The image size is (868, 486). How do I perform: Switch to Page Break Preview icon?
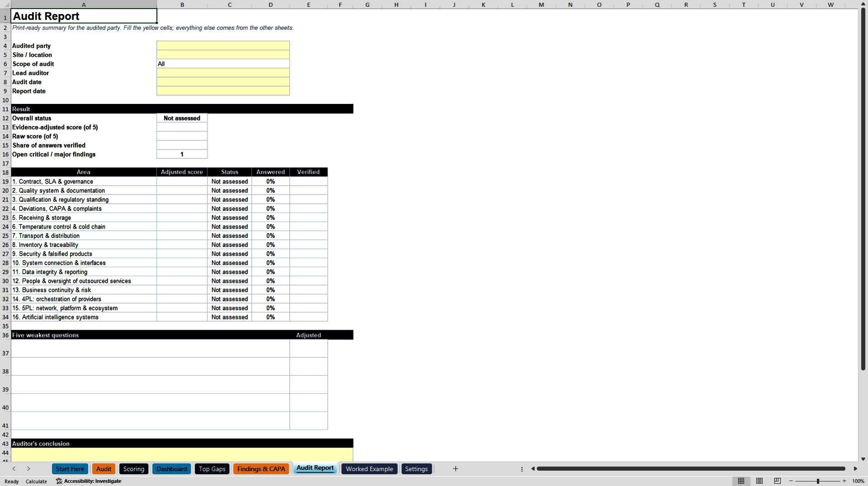778,481
